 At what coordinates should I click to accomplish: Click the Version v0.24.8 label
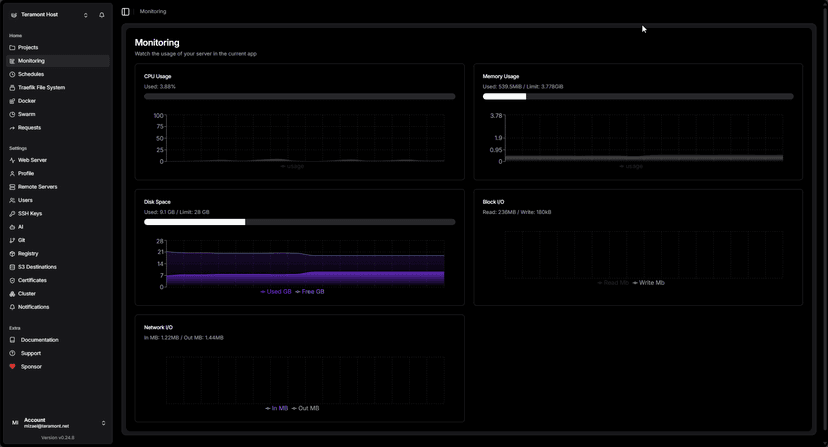tap(58, 438)
